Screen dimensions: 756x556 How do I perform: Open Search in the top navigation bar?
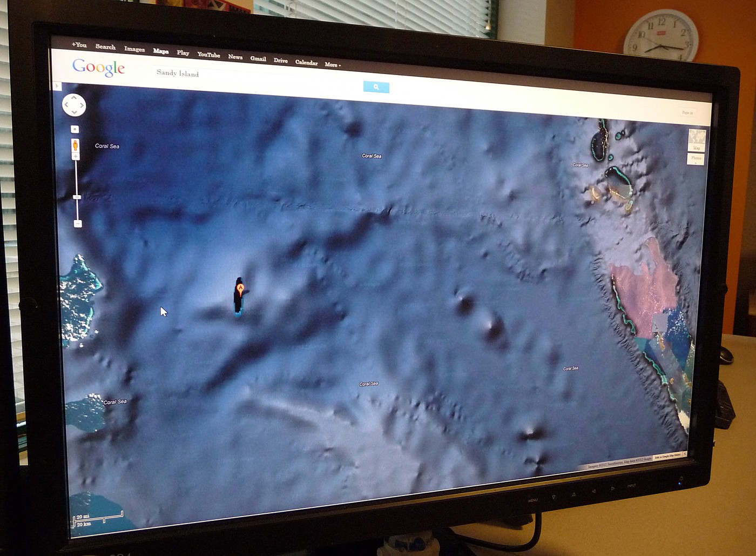tap(105, 47)
